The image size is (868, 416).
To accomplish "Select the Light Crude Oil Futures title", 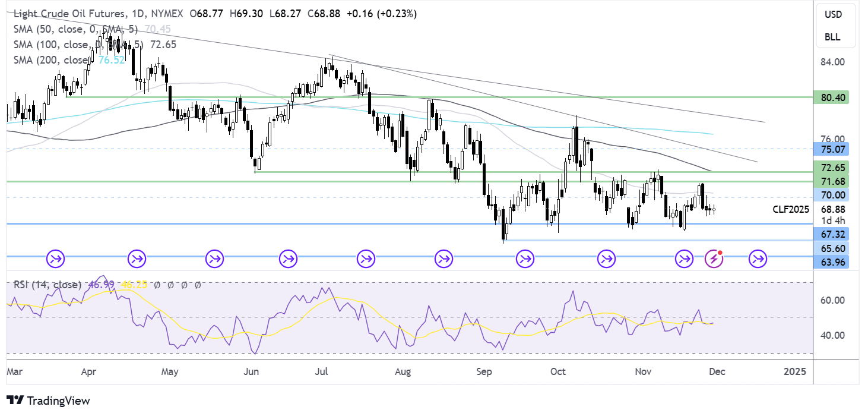I will point(72,13).
